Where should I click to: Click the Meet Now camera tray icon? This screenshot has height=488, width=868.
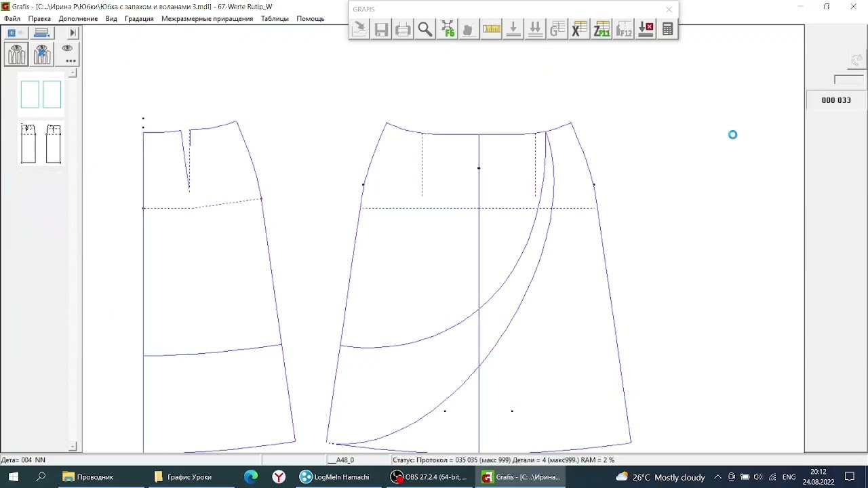pyautogui.click(x=731, y=477)
